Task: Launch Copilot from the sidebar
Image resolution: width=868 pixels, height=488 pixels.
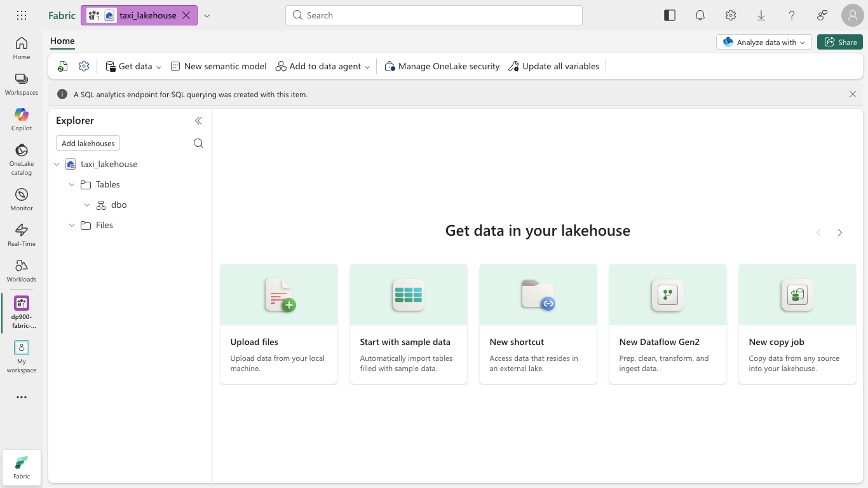Action: tap(22, 119)
